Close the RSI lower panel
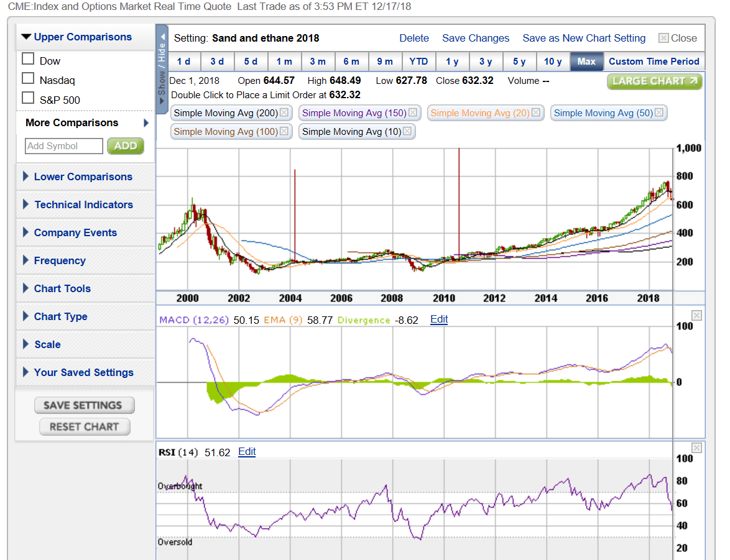 [x=696, y=448]
